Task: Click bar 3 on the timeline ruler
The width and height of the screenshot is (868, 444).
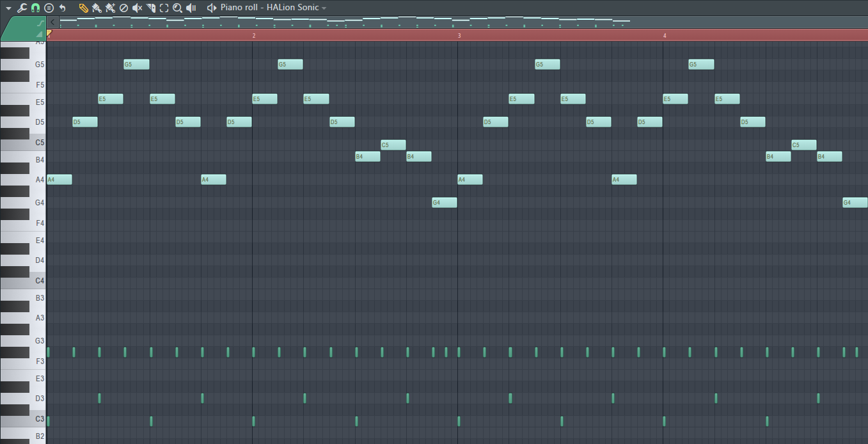Action: [459, 36]
